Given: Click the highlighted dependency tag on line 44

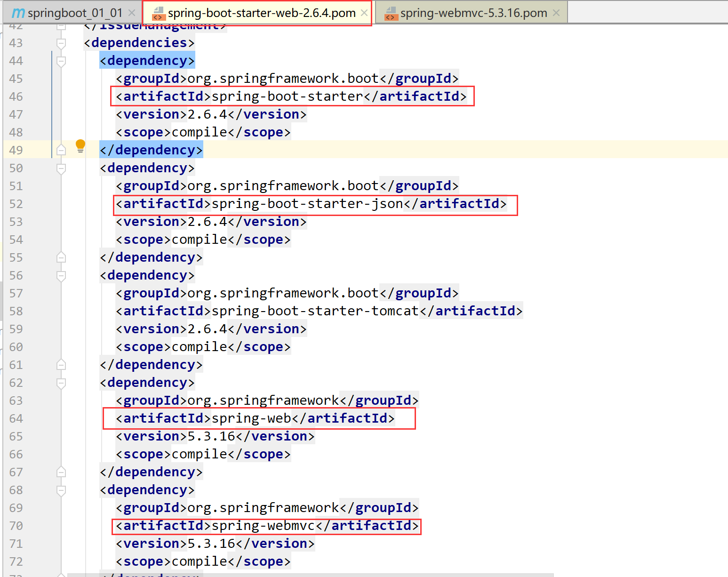Looking at the screenshot, I should point(147,61).
